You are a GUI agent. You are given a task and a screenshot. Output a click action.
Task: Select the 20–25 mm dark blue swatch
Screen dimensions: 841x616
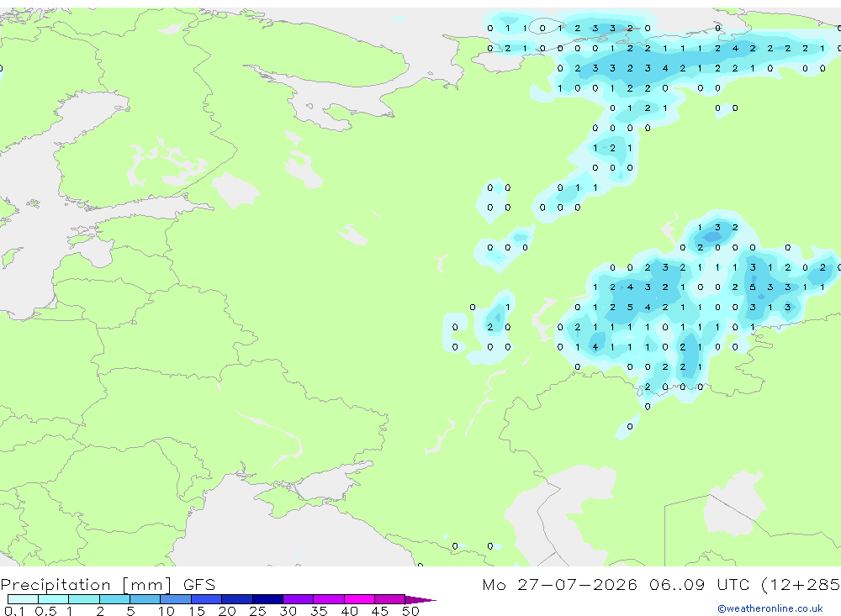[236, 599]
